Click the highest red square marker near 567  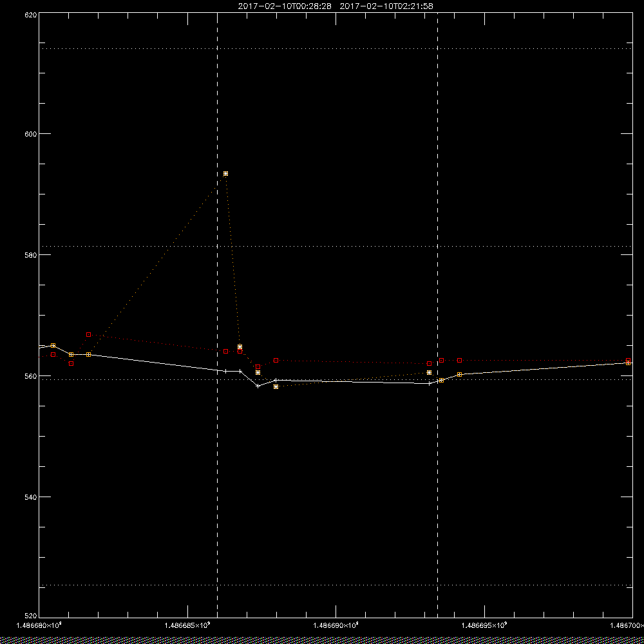89,335
